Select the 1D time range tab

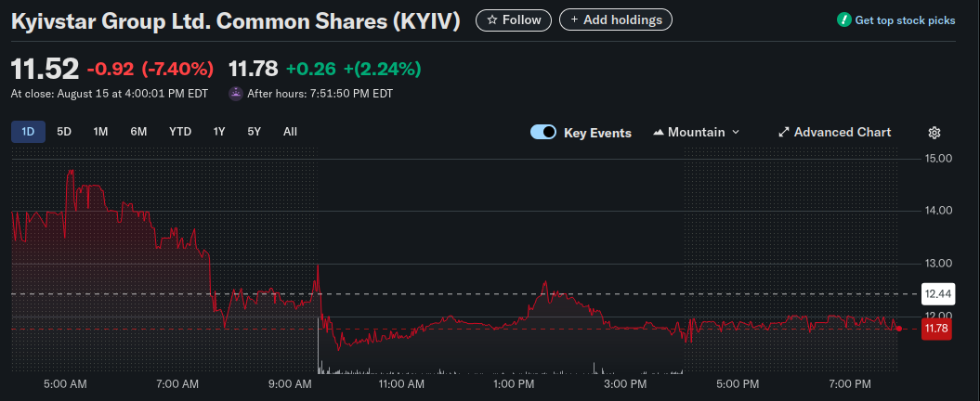point(28,132)
